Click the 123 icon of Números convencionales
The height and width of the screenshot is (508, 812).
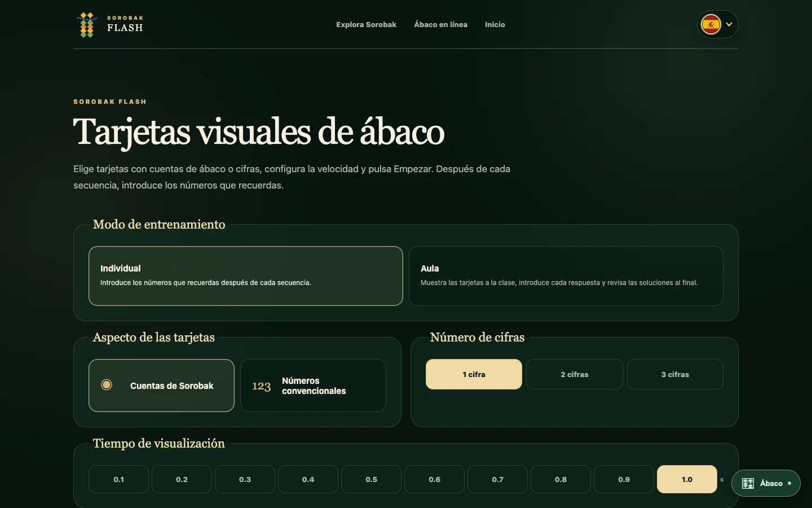pos(262,386)
